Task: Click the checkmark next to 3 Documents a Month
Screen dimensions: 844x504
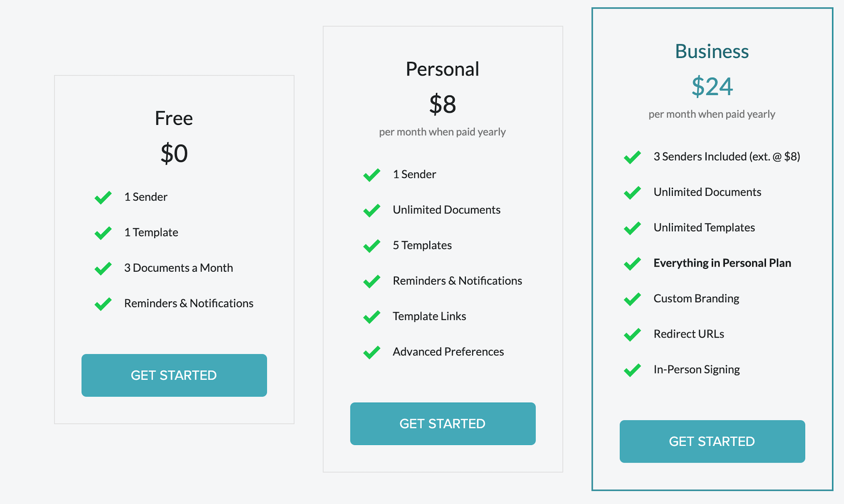Action: (103, 268)
